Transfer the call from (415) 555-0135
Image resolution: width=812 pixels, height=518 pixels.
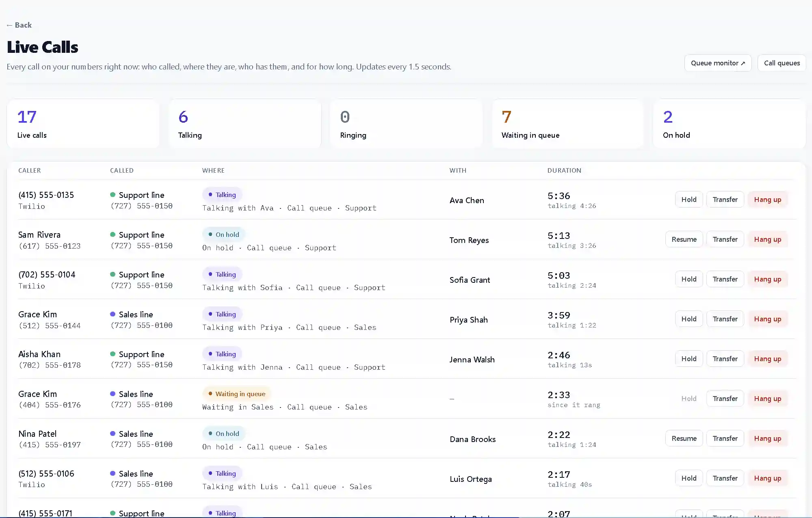click(x=725, y=199)
